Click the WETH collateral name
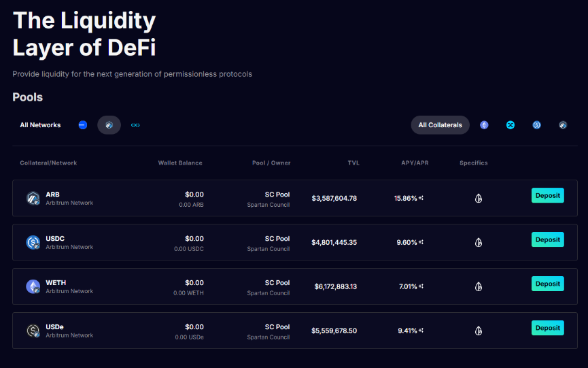Image resolution: width=588 pixels, height=368 pixels. [x=56, y=283]
